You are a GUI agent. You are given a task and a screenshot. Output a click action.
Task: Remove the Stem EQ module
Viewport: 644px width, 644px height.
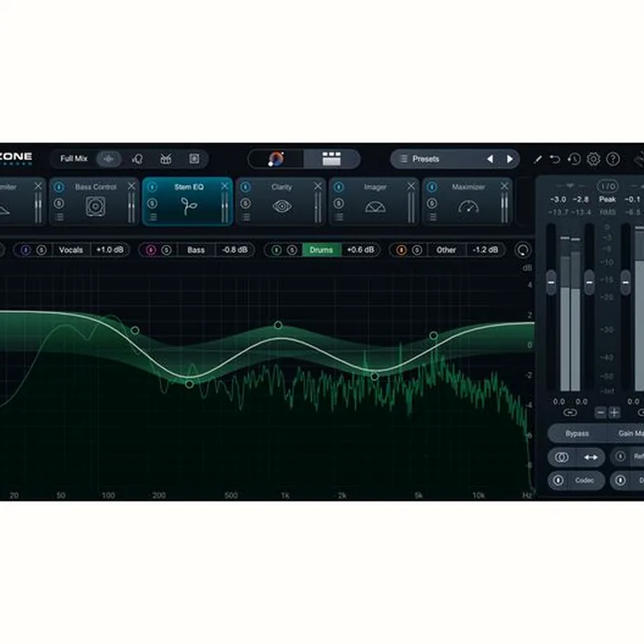[225, 186]
